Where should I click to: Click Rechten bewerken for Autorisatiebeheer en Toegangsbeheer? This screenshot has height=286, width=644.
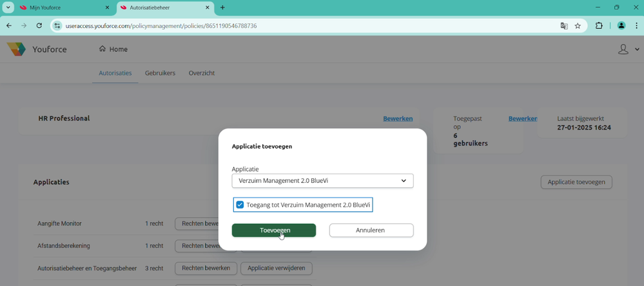(x=206, y=269)
